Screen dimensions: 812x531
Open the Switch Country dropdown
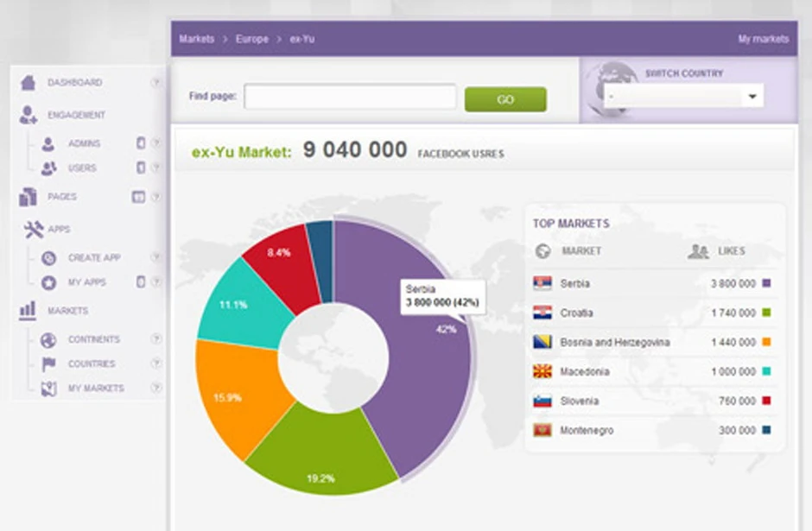pyautogui.click(x=683, y=96)
